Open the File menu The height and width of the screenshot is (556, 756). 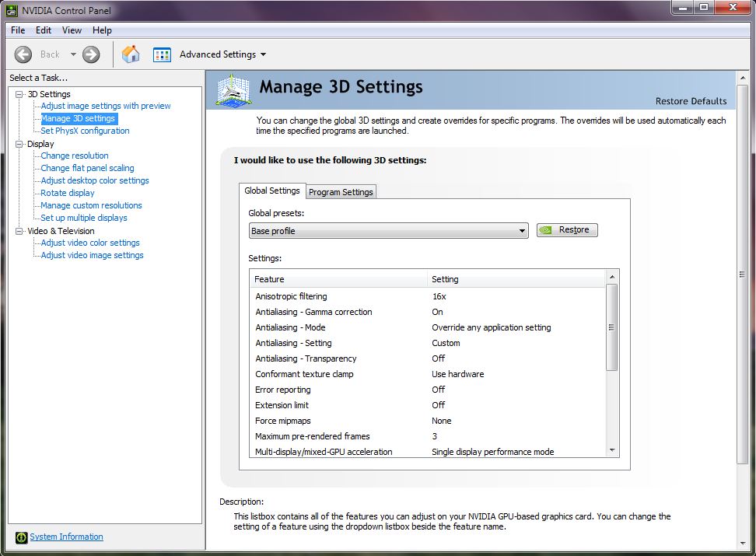[x=18, y=30]
